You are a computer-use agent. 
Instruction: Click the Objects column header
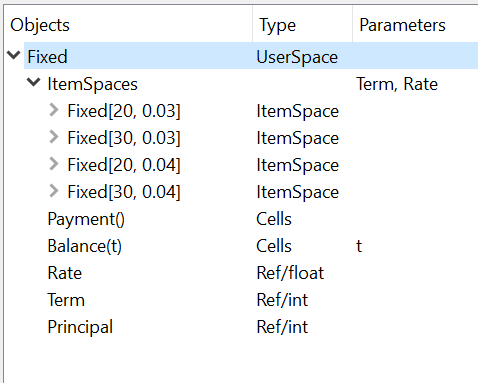tap(128, 25)
